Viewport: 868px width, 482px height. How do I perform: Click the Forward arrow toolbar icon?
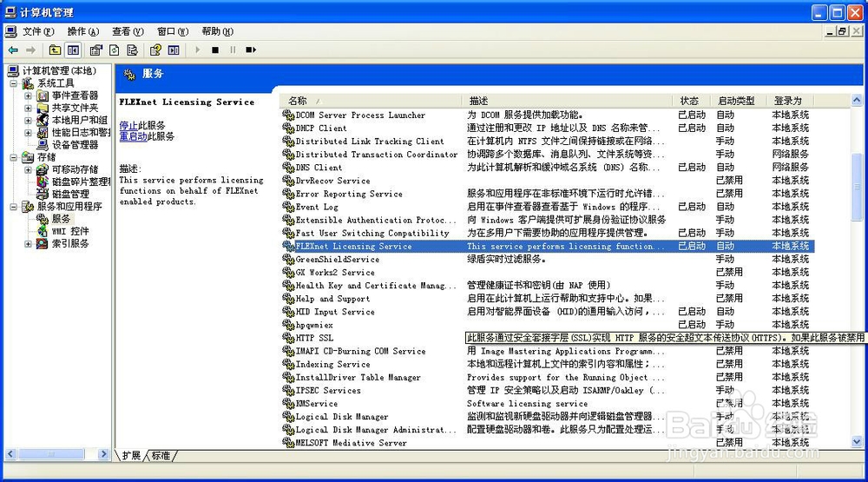click(31, 50)
